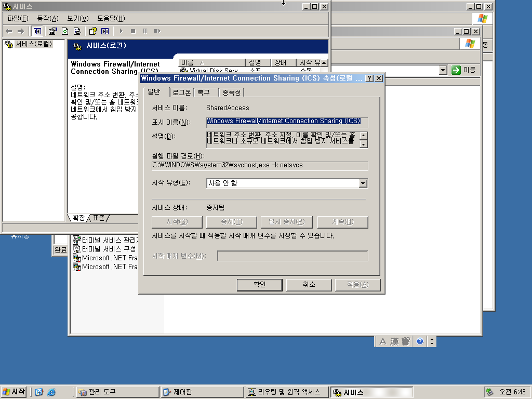Click the 중지(T) service button
The image size is (532, 399).
[232, 222]
